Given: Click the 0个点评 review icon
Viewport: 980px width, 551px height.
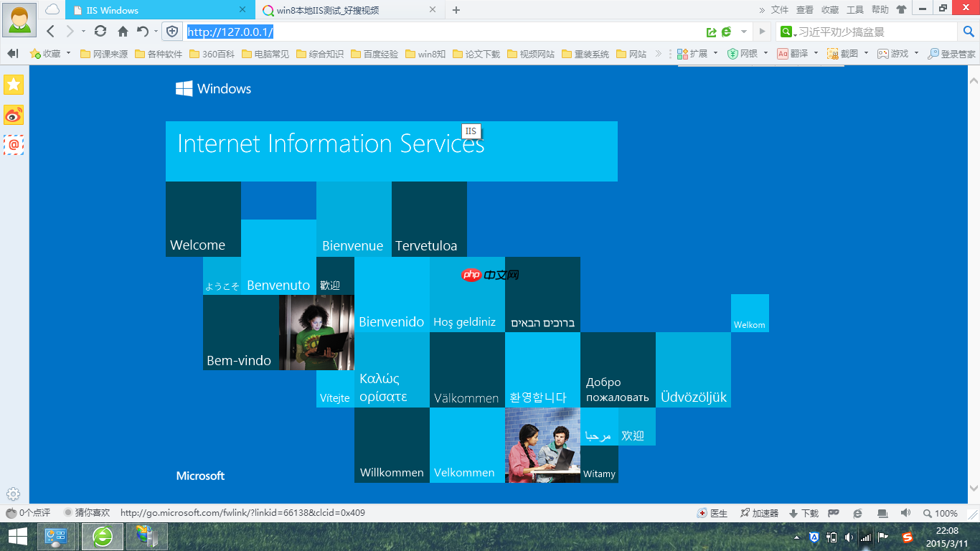Looking at the screenshot, I should [28, 513].
